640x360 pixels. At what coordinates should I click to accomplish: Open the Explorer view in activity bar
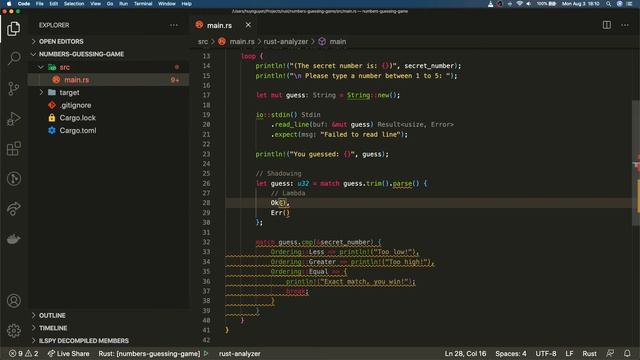click(x=13, y=29)
